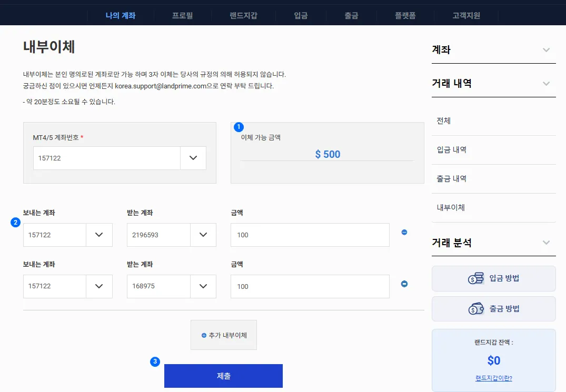Switch to the 출금 navigation tab

pyautogui.click(x=351, y=15)
